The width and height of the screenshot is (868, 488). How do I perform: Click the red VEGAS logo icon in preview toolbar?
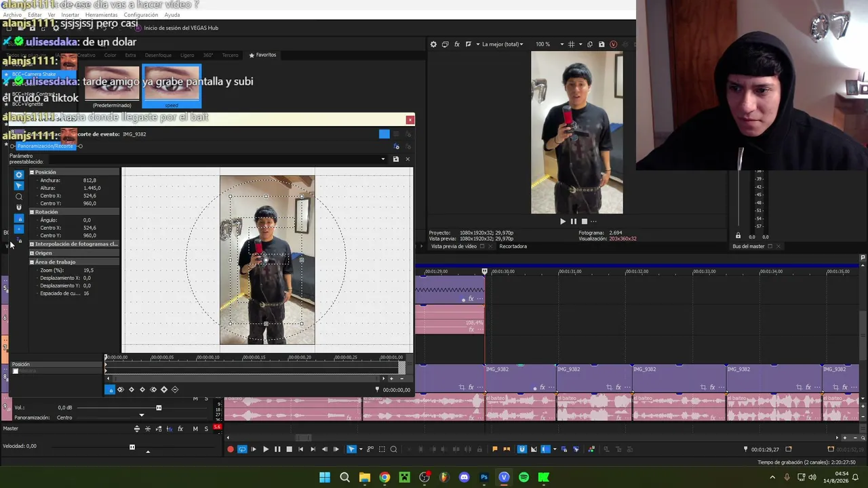point(613,44)
